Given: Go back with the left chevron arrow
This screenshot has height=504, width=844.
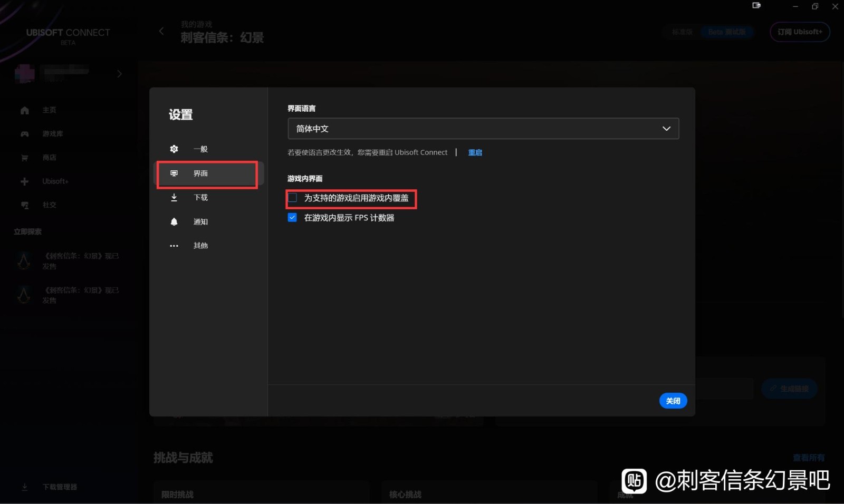Looking at the screenshot, I should 161,31.
